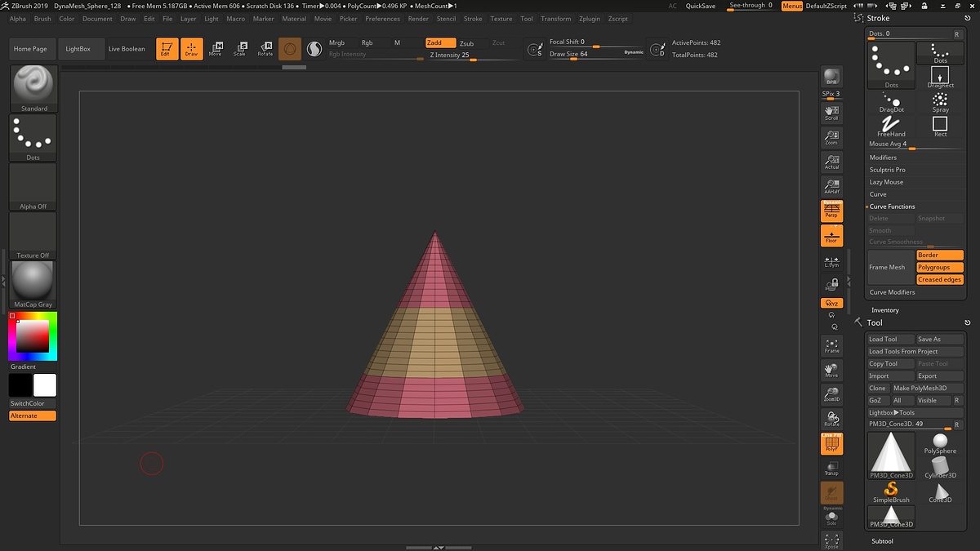Select the Draw mode button
980x551 pixels.
[x=191, y=49]
